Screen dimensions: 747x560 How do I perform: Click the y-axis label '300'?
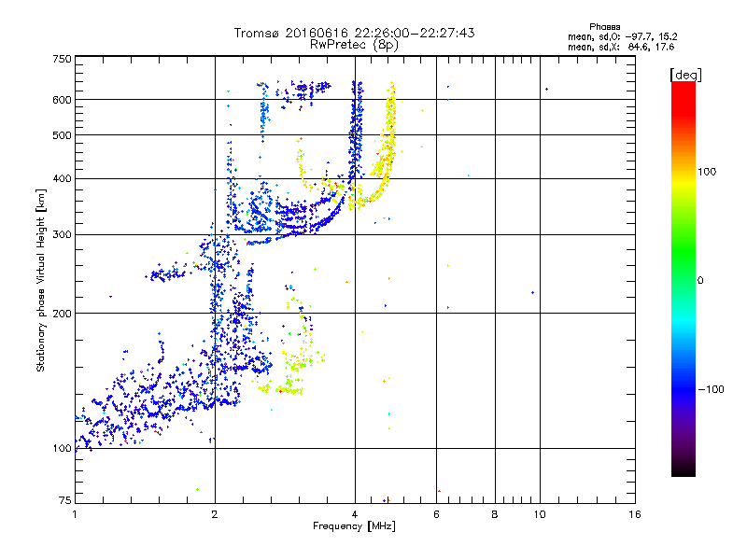point(62,235)
